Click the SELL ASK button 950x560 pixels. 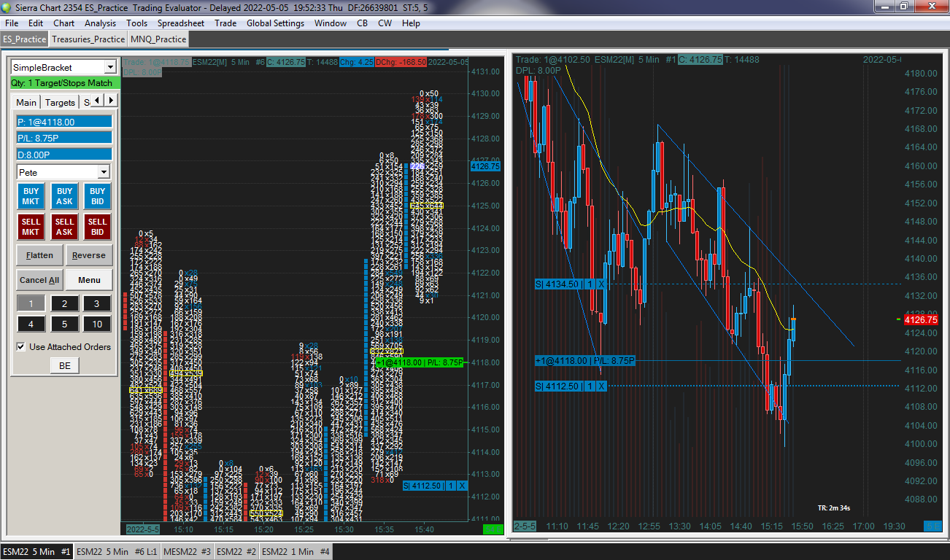(64, 227)
